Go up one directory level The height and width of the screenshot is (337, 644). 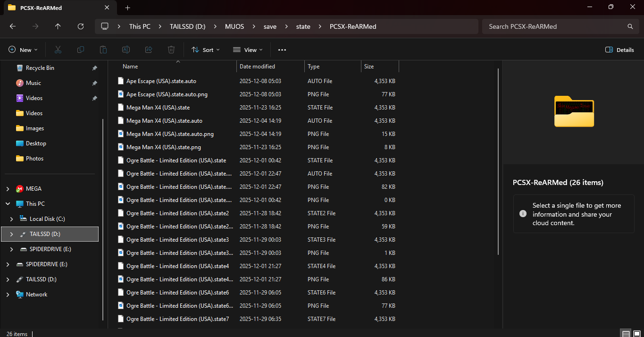pos(58,26)
